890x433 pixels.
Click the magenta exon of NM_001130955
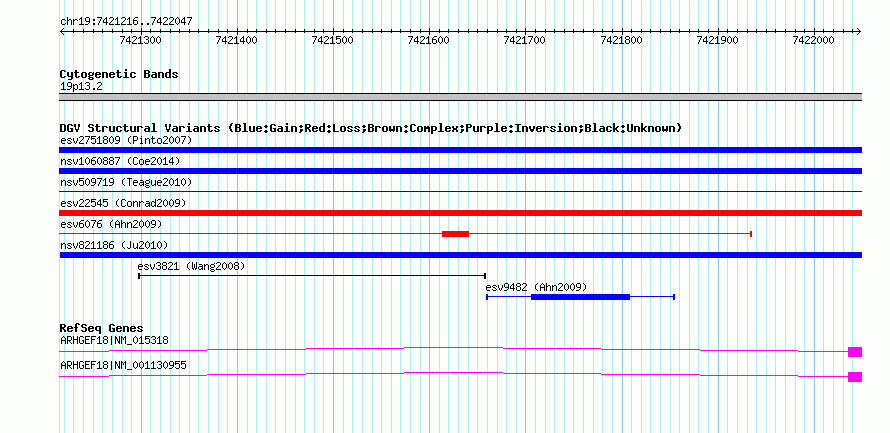tap(855, 377)
